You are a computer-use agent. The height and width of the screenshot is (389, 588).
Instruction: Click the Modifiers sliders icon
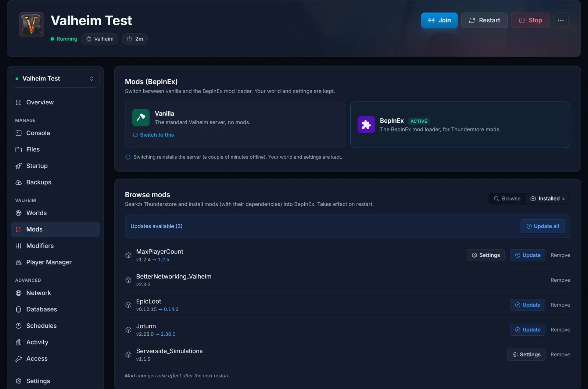[19, 246]
